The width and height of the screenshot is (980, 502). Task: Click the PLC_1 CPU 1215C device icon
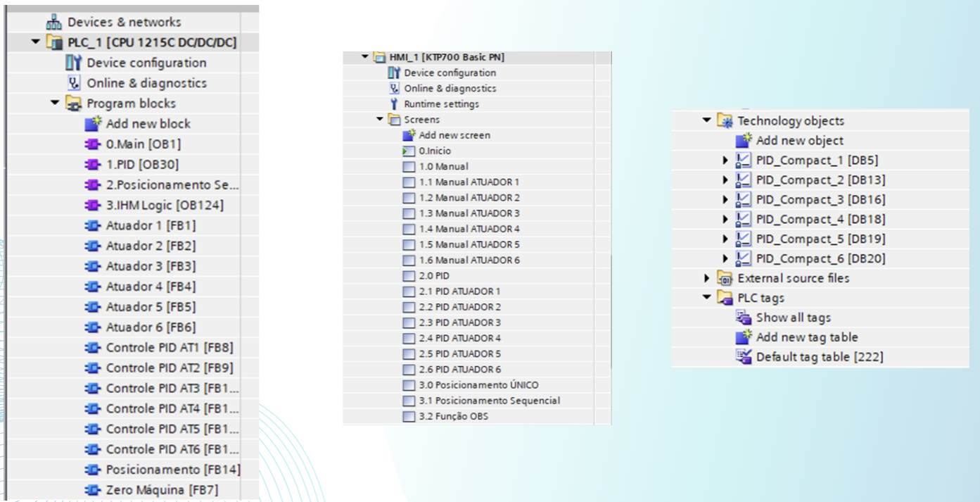coord(55,42)
